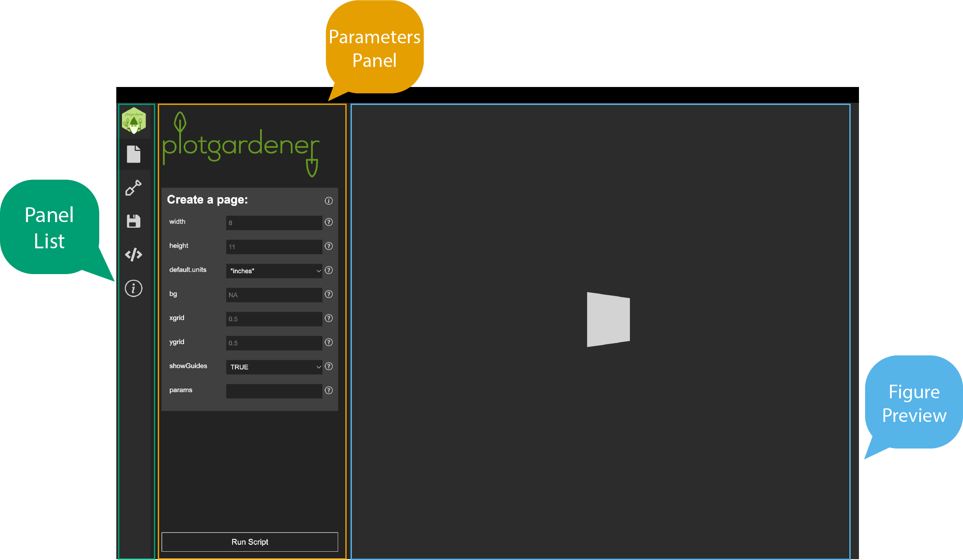Viewport: 963px width, 560px height.
Task: Click the bg input field
Action: (274, 295)
